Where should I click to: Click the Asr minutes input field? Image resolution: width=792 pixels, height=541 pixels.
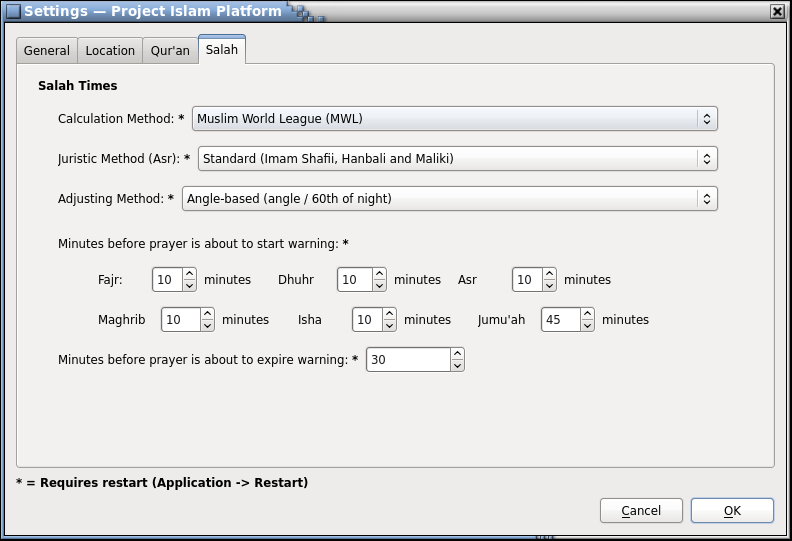click(x=527, y=280)
